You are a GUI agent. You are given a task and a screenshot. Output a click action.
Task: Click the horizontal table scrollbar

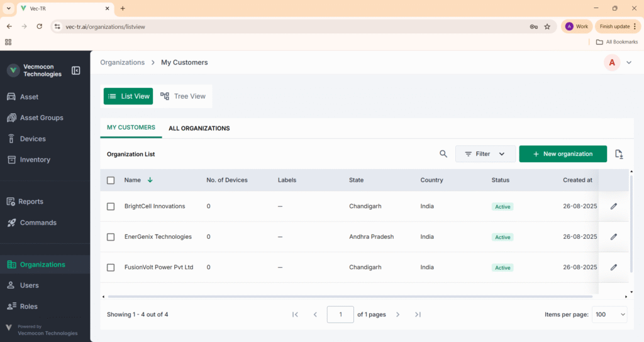pyautogui.click(x=350, y=296)
